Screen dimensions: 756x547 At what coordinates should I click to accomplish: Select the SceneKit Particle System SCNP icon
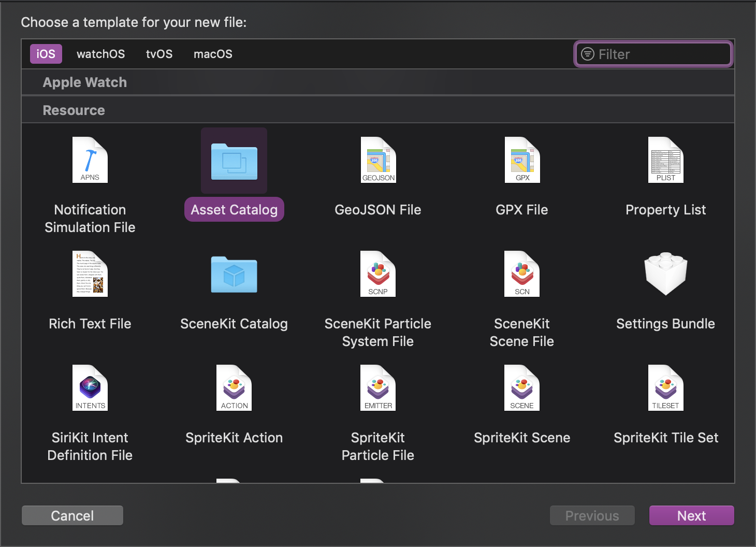[x=378, y=274]
